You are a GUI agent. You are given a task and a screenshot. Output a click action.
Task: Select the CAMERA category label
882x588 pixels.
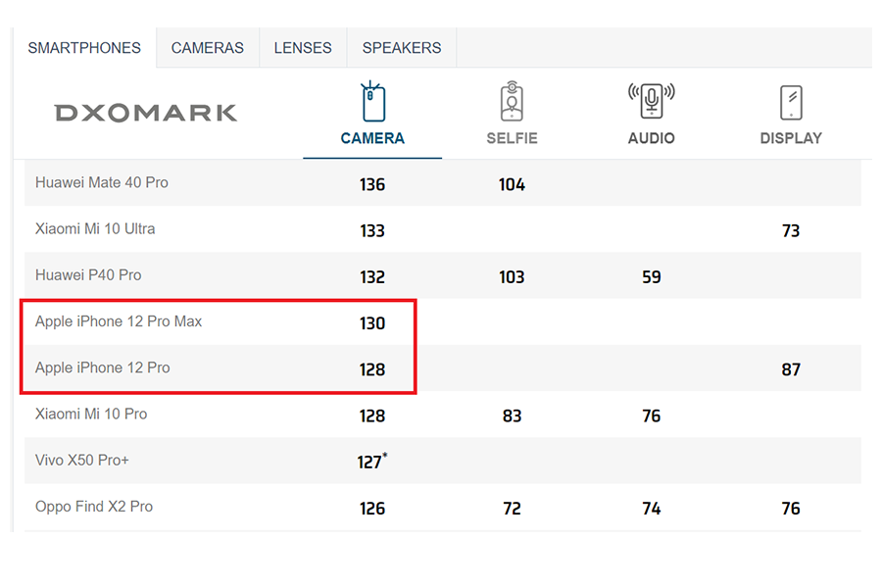(x=372, y=138)
